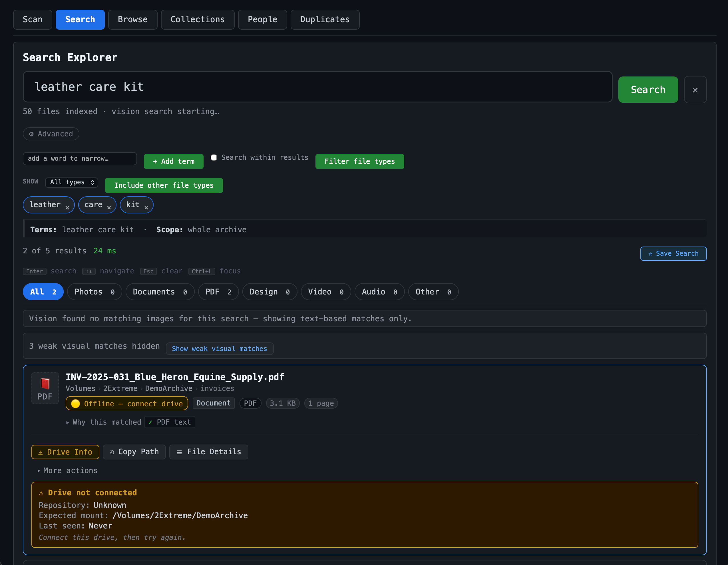This screenshot has width=728, height=565.
Task: Open Drive Info warning button
Action: [65, 452]
